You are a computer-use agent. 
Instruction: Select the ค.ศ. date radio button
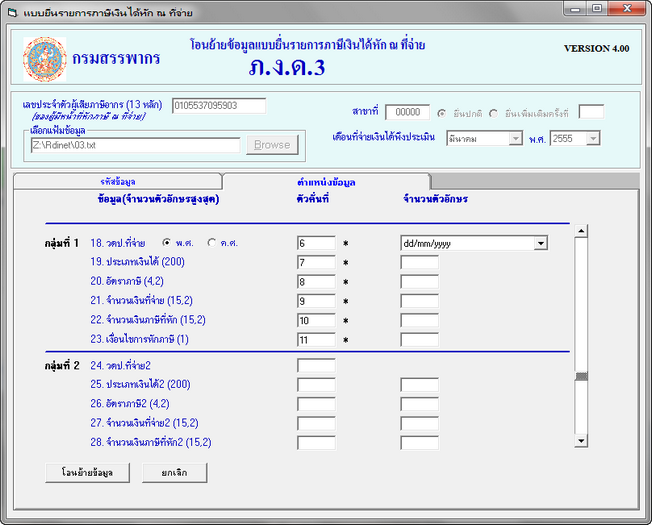pyautogui.click(x=211, y=242)
